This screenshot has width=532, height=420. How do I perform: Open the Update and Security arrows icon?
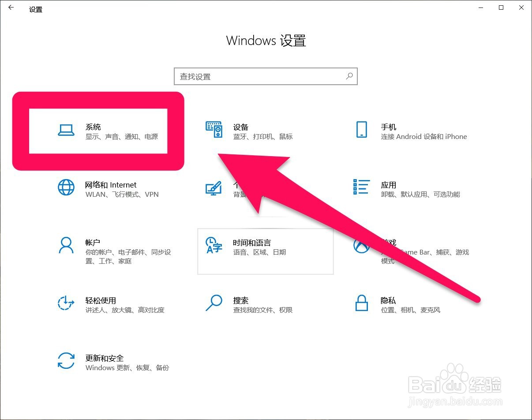[x=66, y=360]
